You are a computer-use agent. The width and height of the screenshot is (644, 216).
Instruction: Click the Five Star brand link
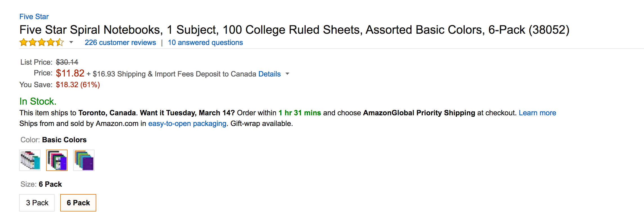click(x=34, y=17)
